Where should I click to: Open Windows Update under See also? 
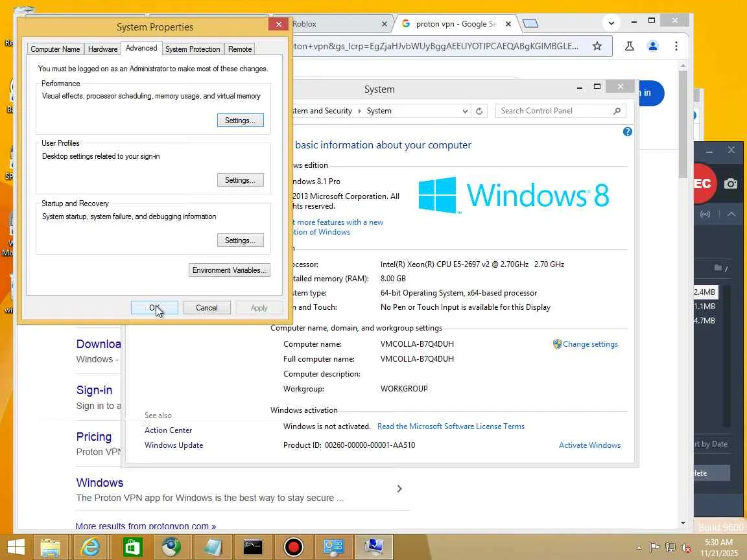click(173, 445)
